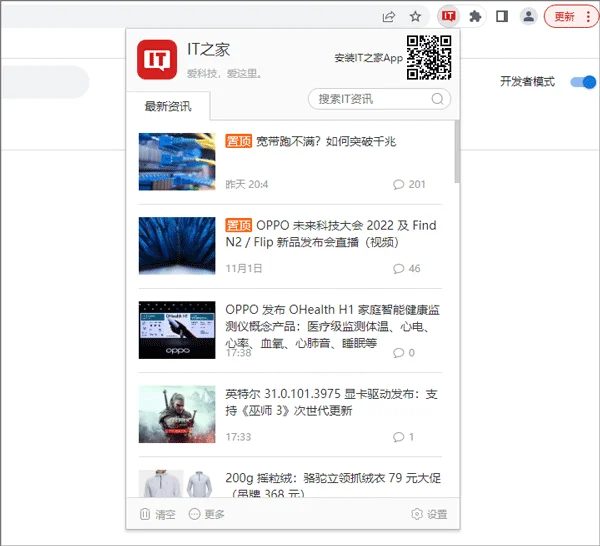Click the IT之家 App QR code
Viewport: 600px width, 546px height.
(429, 57)
